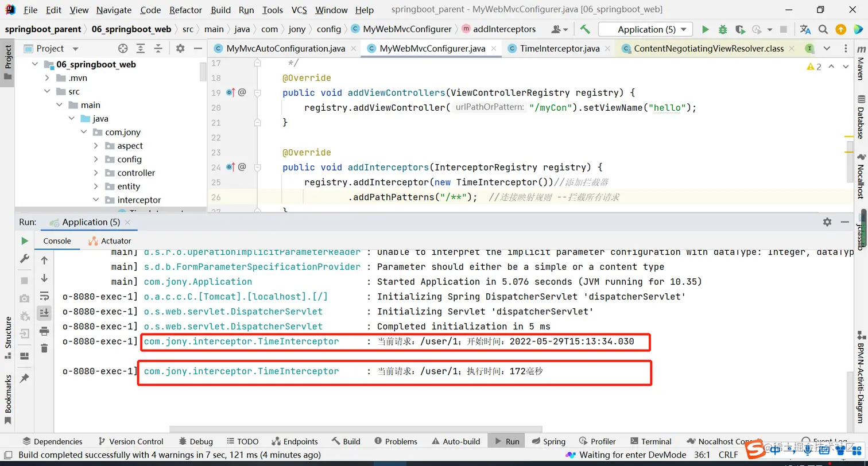
Task: Open the Version Control tool window
Action: [131, 441]
